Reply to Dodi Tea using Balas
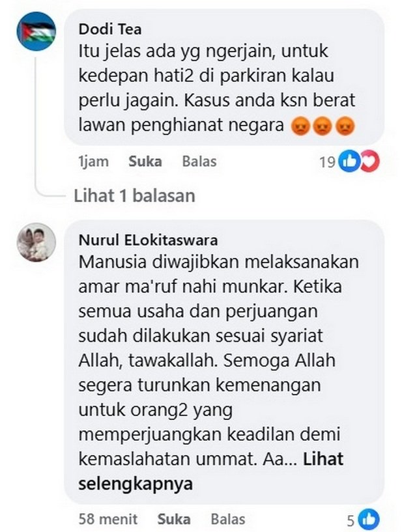 tap(199, 161)
